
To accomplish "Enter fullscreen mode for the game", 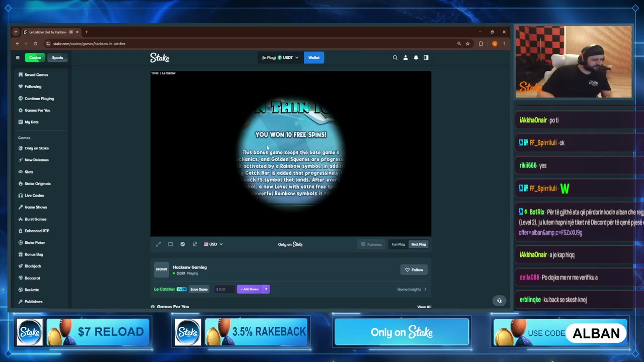I will (x=158, y=244).
